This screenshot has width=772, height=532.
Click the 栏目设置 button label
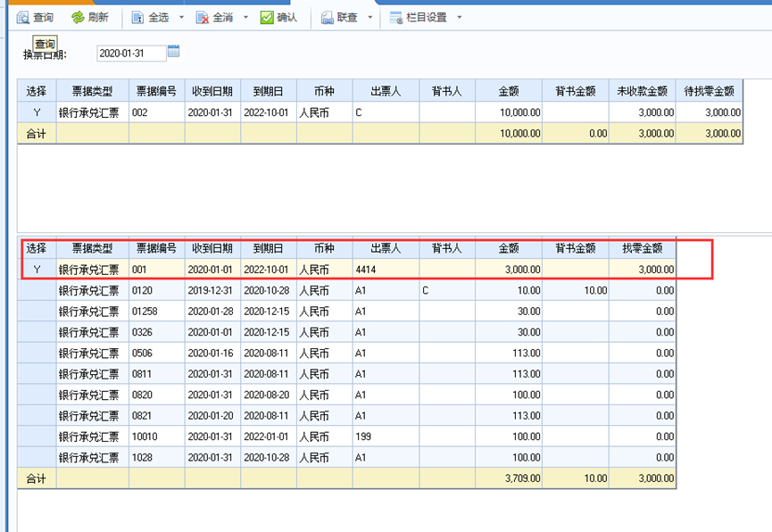pos(427,18)
